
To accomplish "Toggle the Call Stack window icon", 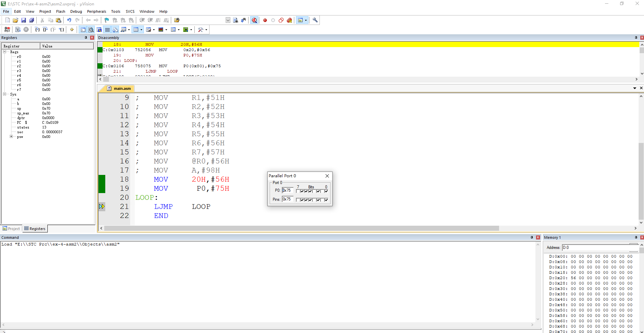I will pos(115,30).
